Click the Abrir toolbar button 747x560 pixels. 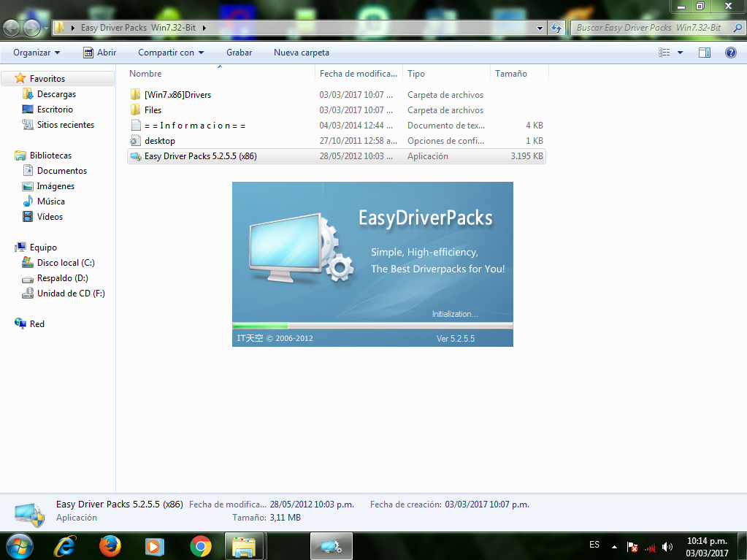click(x=99, y=53)
